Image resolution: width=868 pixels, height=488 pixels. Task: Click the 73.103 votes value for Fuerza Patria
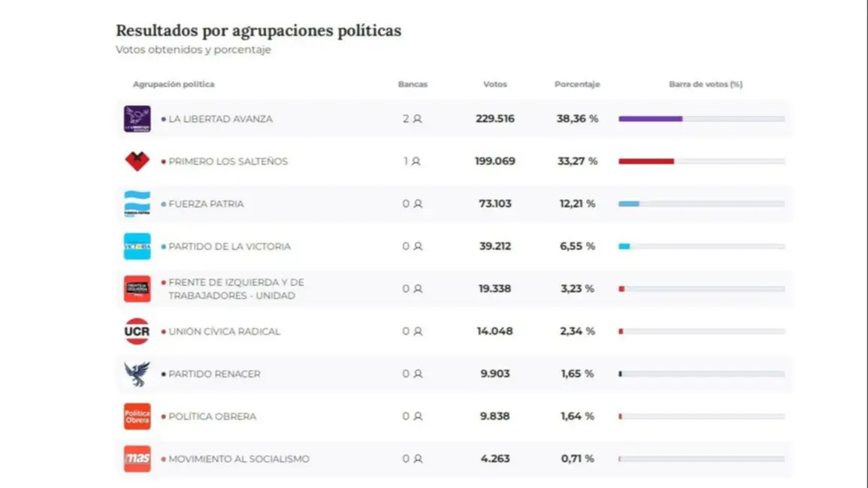494,203
